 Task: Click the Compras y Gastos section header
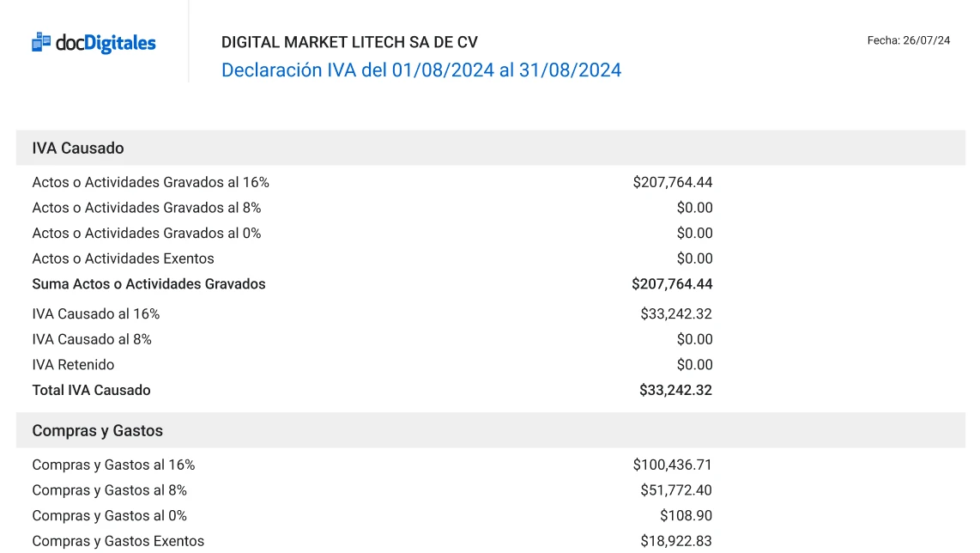point(97,431)
